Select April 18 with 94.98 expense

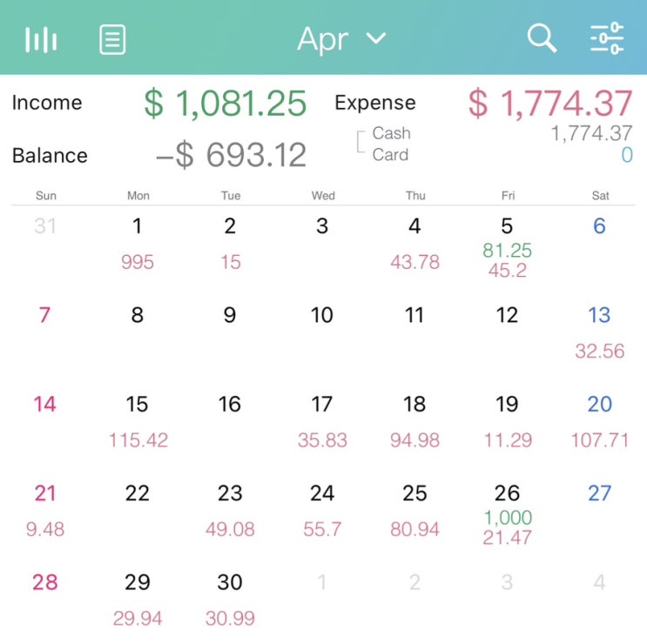(x=414, y=421)
